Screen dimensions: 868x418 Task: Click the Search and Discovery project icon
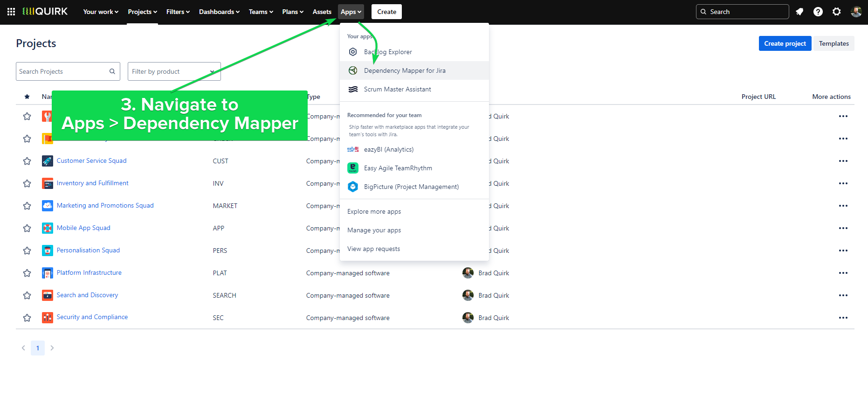48,295
